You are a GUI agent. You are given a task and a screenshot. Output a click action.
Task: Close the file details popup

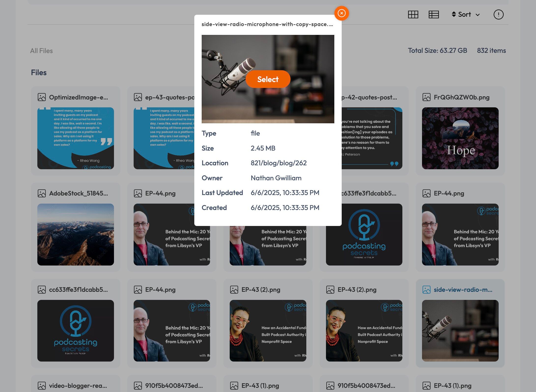[x=341, y=13]
